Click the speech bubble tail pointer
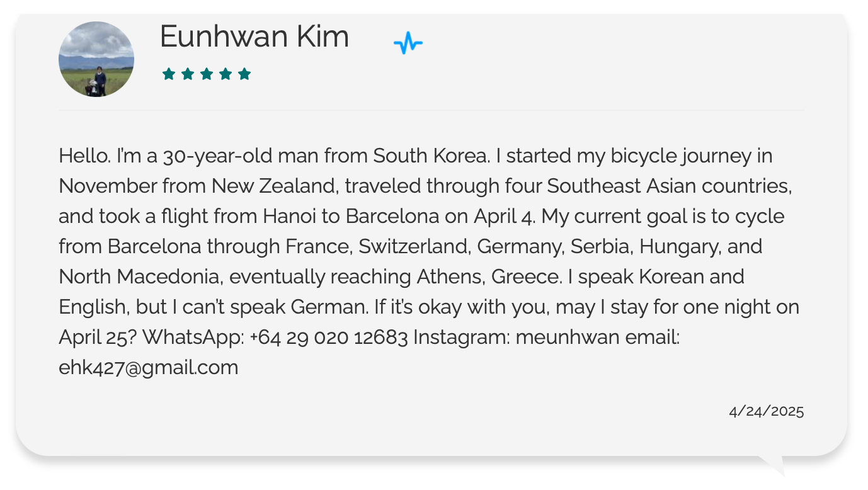The width and height of the screenshot is (868, 490). 774,465
